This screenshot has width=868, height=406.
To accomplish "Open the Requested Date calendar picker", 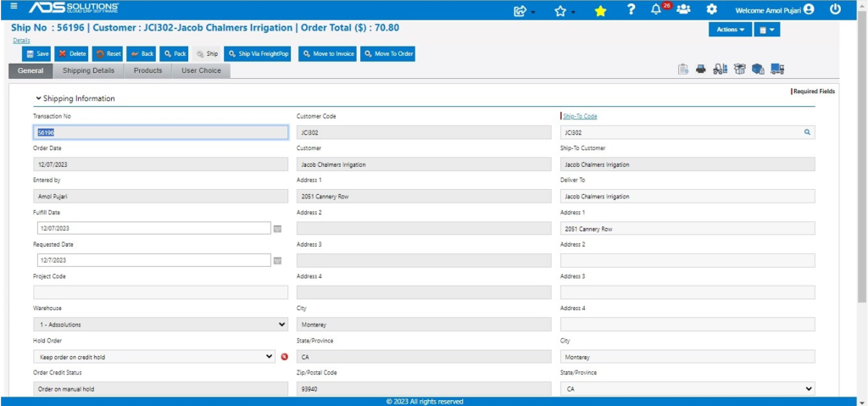I will [278, 260].
